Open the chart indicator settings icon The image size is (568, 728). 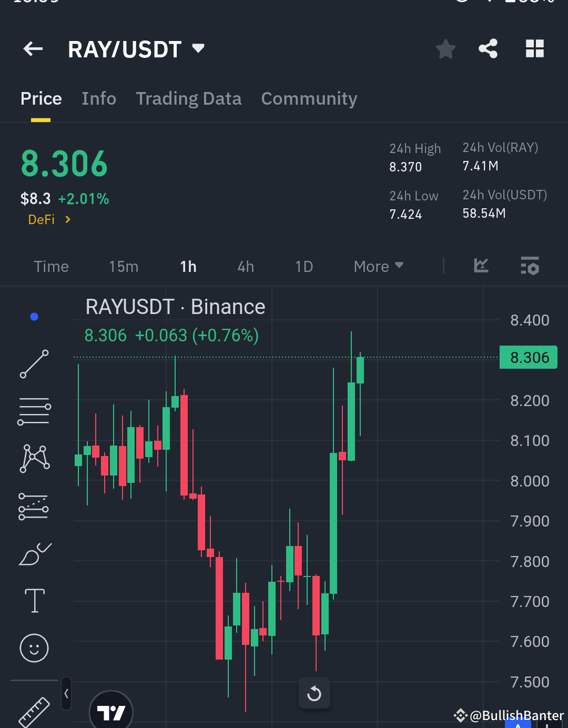coord(530,266)
